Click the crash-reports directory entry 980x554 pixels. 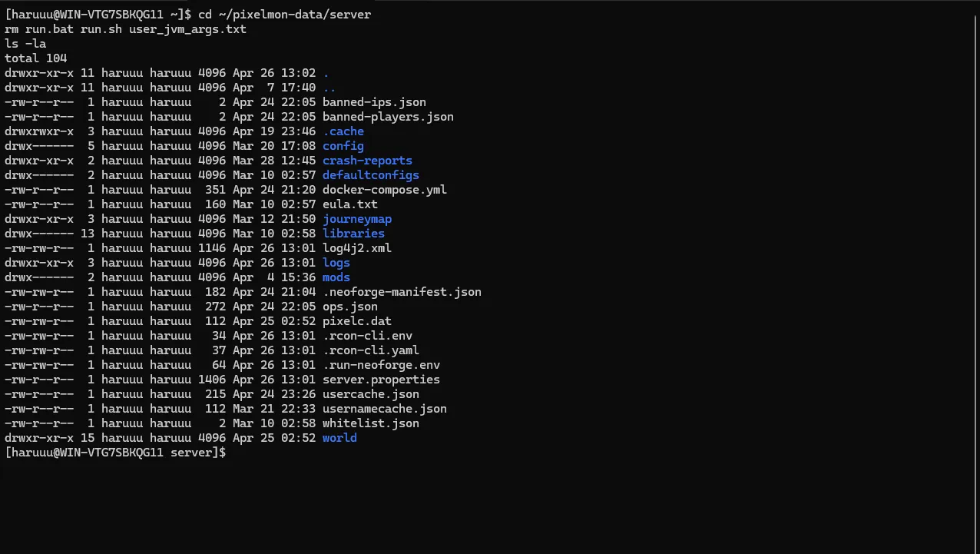pos(367,161)
